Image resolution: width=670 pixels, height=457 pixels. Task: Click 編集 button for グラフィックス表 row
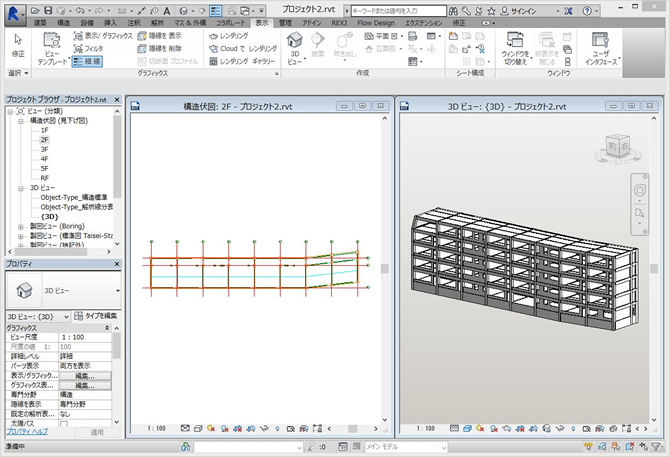(85, 386)
